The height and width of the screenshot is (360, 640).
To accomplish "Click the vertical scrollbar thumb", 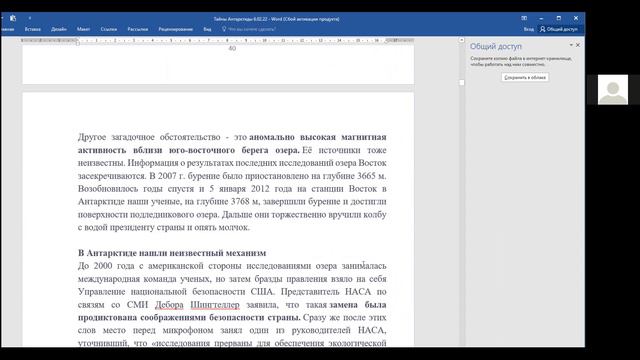I will (x=462, y=82).
